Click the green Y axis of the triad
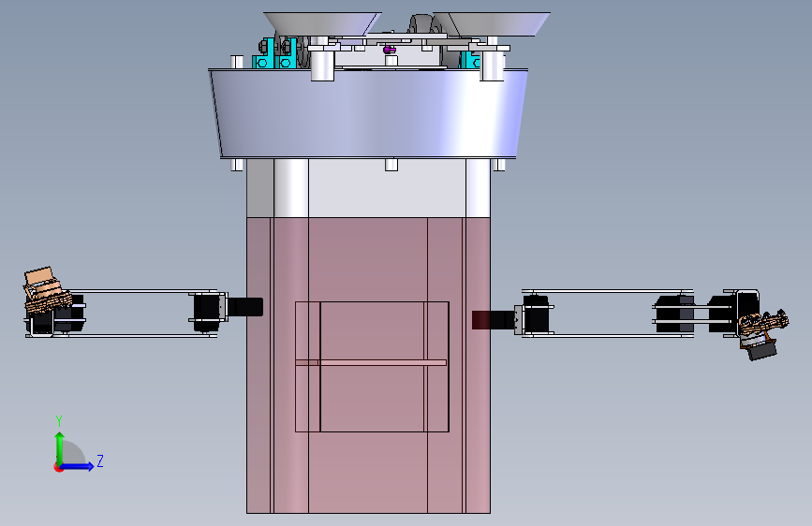 point(60,447)
